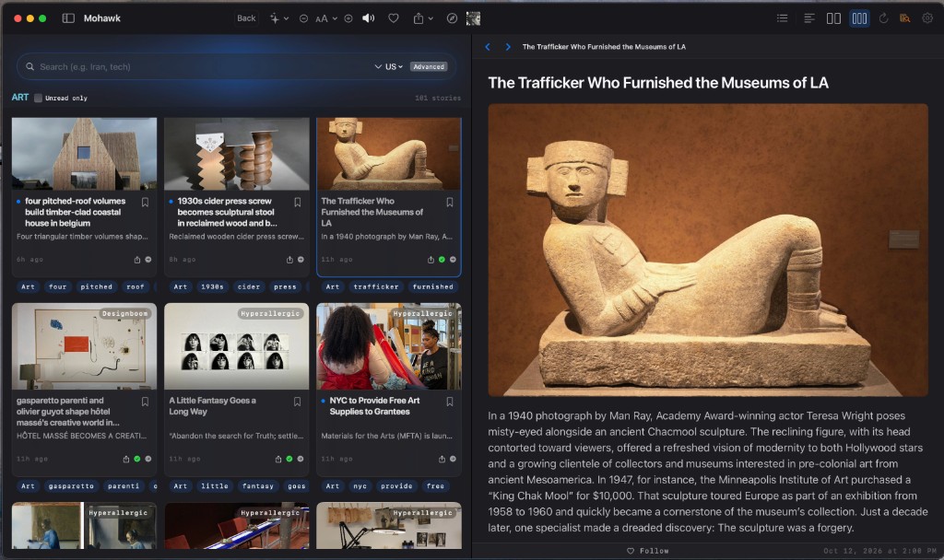Toggle the sidebar panel icon
This screenshot has height=560, width=944.
click(68, 18)
